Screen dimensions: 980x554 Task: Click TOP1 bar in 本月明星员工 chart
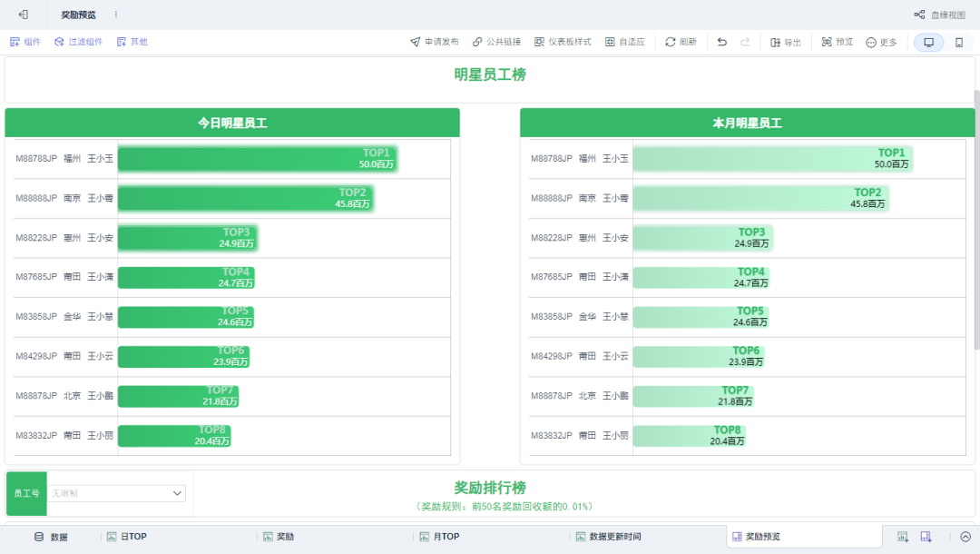[772, 159]
